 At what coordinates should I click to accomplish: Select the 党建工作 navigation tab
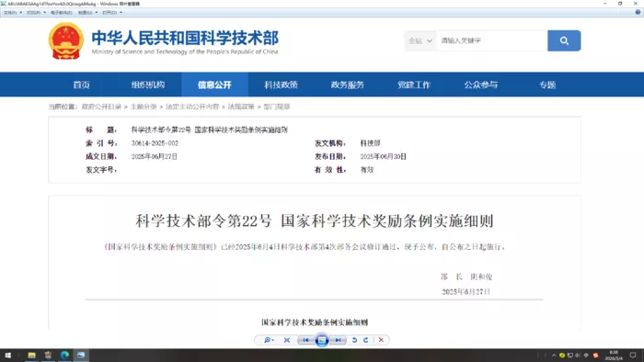point(414,85)
